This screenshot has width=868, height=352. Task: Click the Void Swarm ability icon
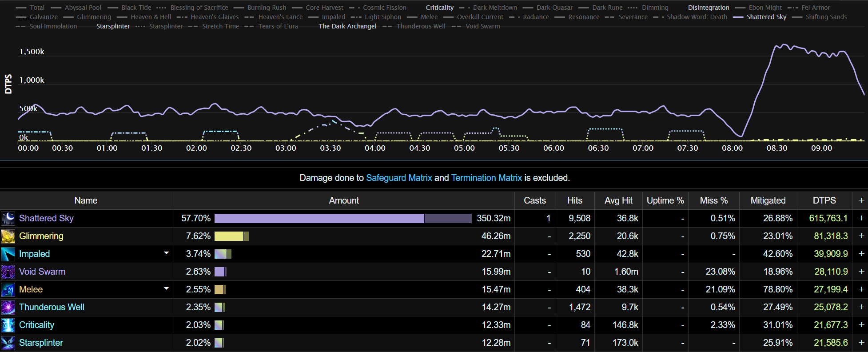[x=8, y=272]
